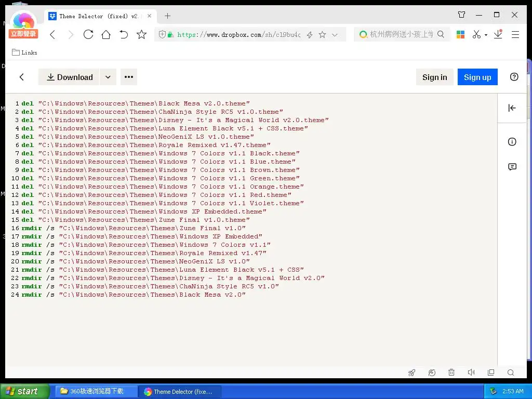Open the browser hamburger menu

pyautogui.click(x=515, y=34)
